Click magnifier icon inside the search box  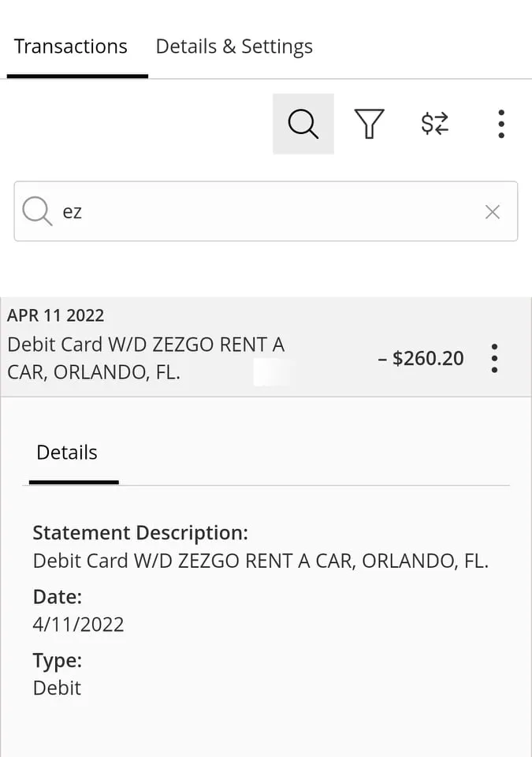pos(36,211)
